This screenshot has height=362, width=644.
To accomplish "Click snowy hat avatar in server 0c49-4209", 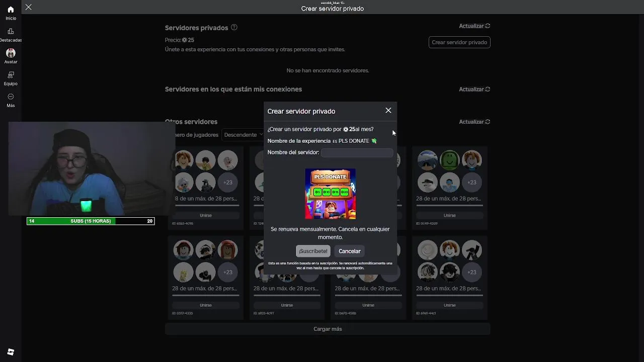I will [x=428, y=160].
